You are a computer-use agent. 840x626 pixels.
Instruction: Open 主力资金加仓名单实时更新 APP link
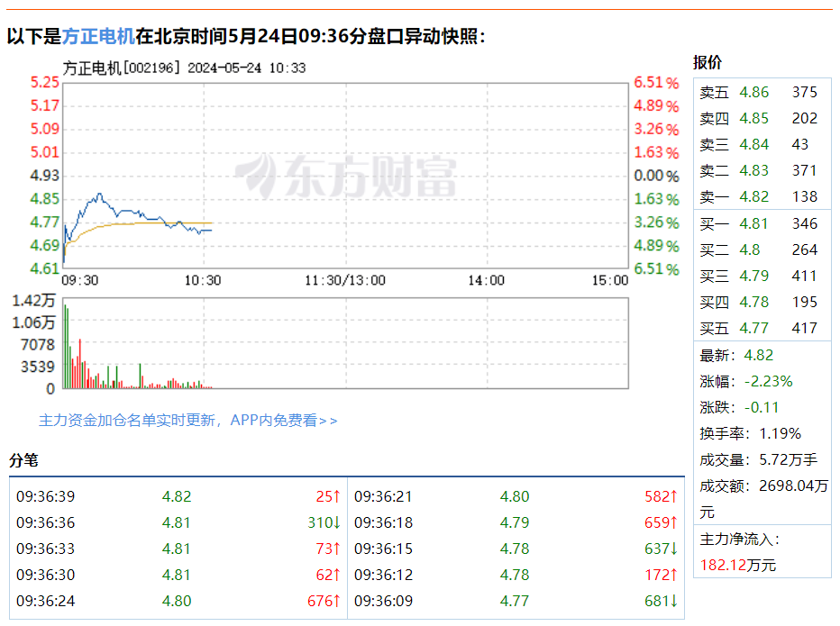click(188, 421)
